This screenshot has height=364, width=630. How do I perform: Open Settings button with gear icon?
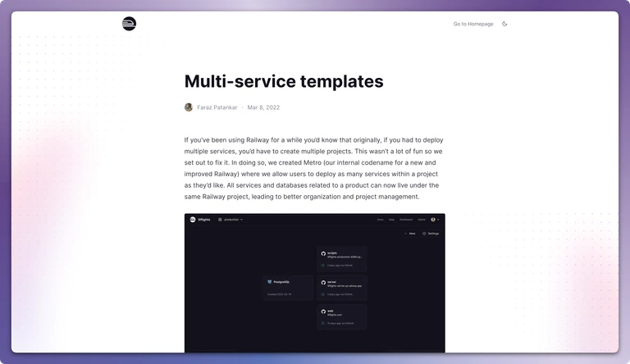[431, 234]
